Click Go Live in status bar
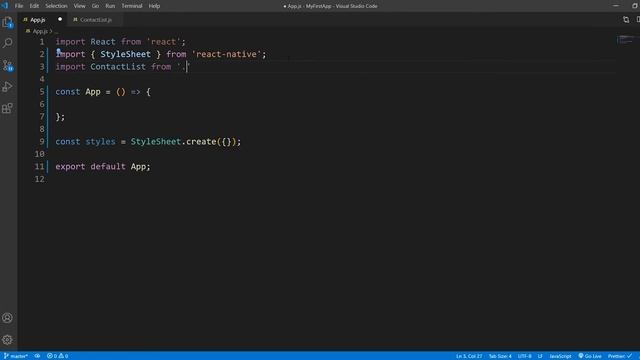640x360 pixels. (590, 356)
